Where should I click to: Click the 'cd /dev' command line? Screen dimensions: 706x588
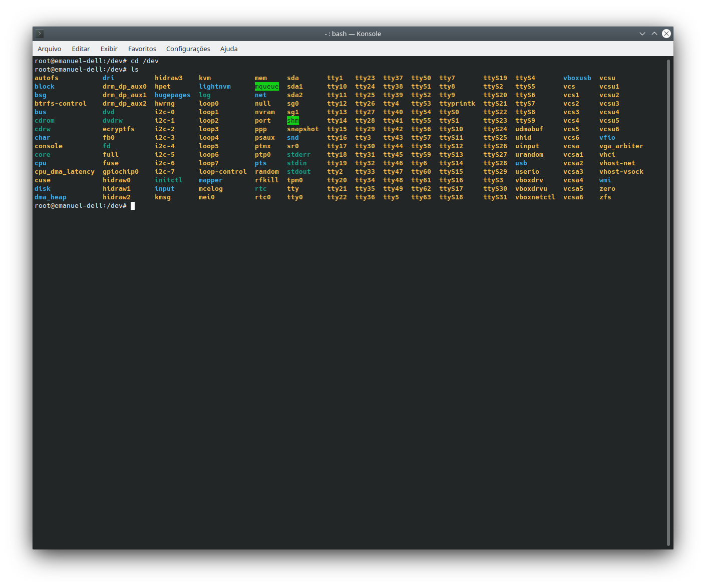pyautogui.click(x=97, y=61)
